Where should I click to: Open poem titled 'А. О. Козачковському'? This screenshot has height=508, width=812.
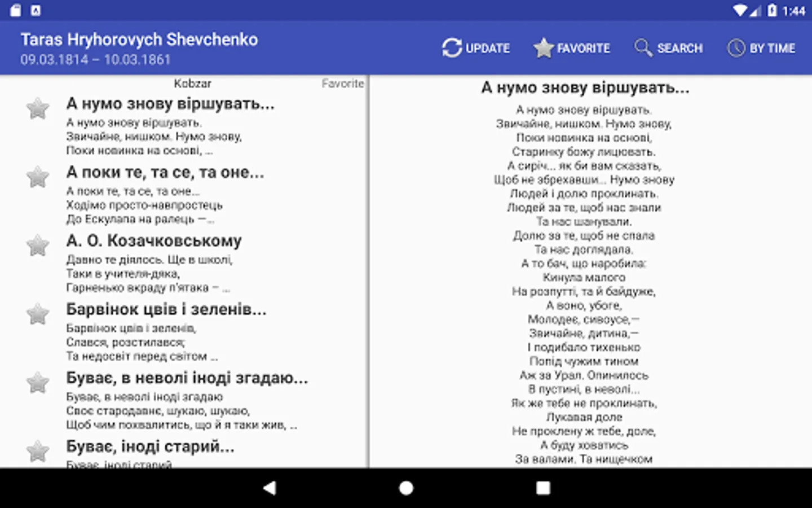pos(154,241)
